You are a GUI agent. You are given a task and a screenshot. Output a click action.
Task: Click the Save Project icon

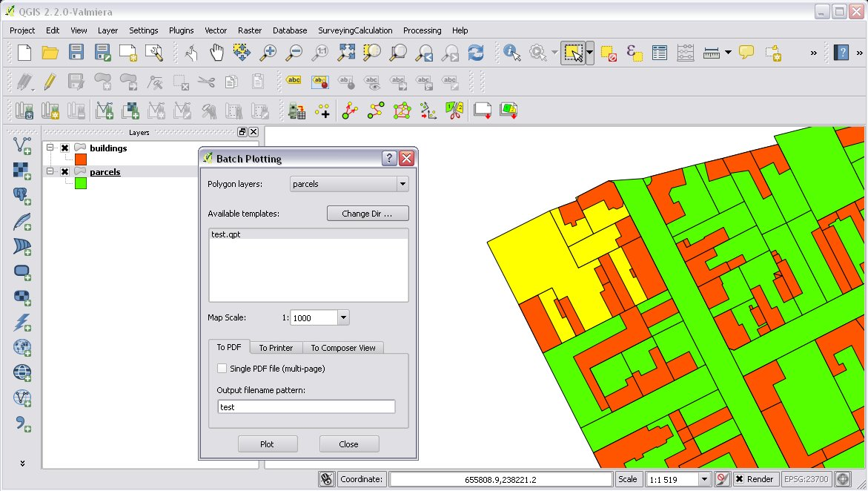tap(76, 52)
